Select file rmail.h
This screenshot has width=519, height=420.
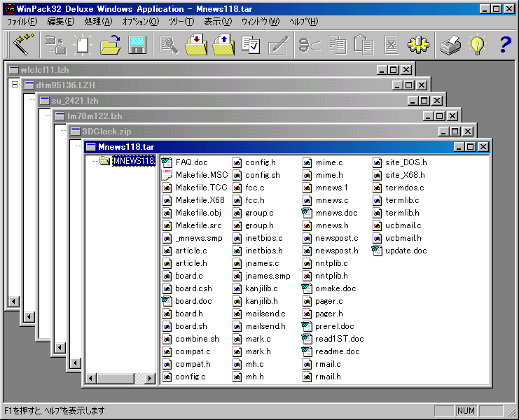point(322,377)
